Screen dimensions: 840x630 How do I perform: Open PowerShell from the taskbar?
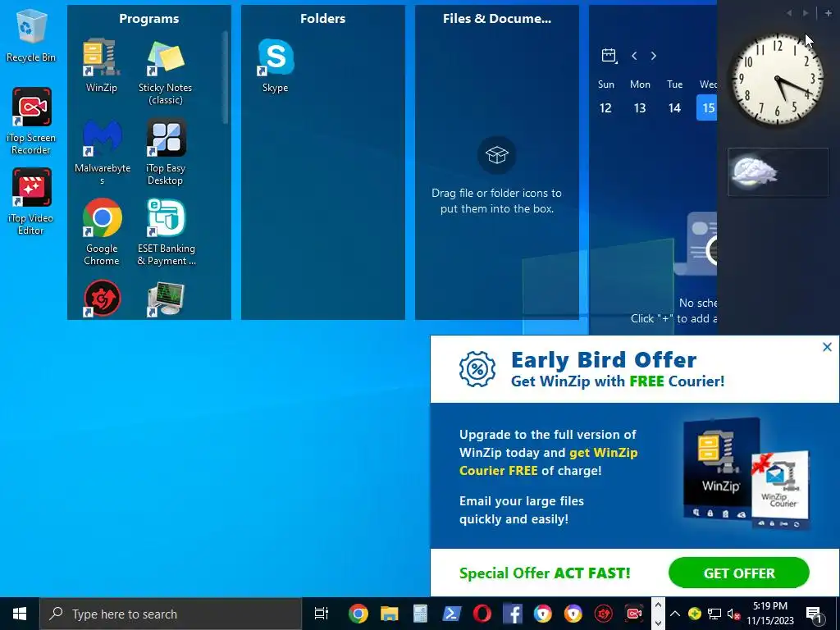point(452,614)
